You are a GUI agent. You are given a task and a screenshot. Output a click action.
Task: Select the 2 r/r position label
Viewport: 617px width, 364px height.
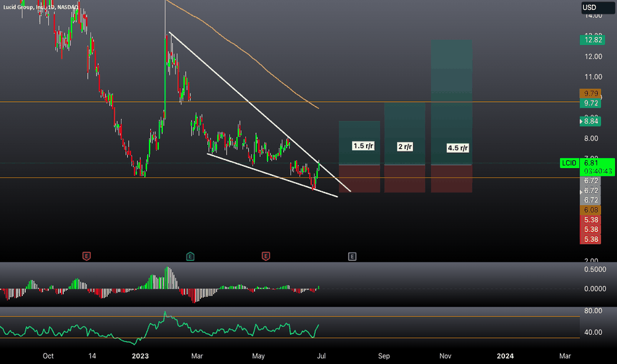pos(405,147)
